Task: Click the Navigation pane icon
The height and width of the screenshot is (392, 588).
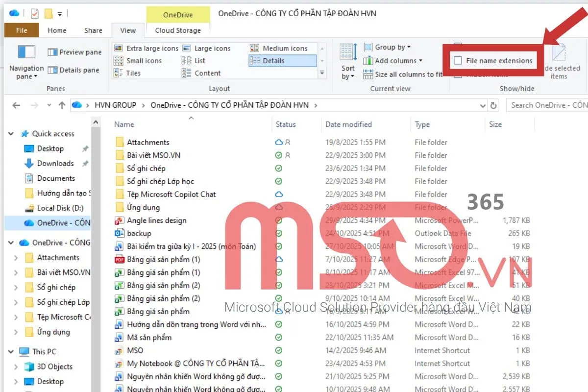Action: (26, 53)
